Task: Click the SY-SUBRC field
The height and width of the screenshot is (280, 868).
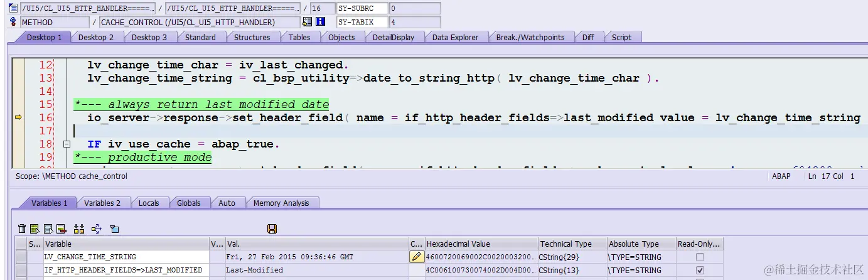Action: (362, 9)
